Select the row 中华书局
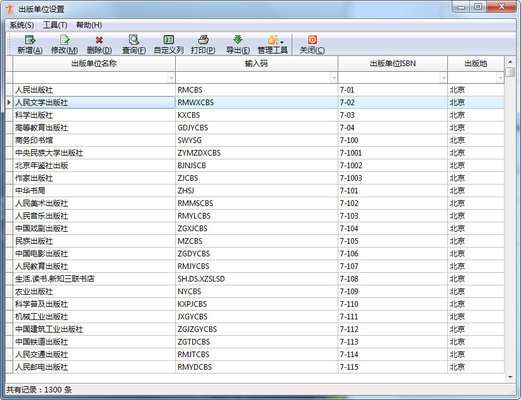This screenshot has height=400, width=521. [258, 191]
